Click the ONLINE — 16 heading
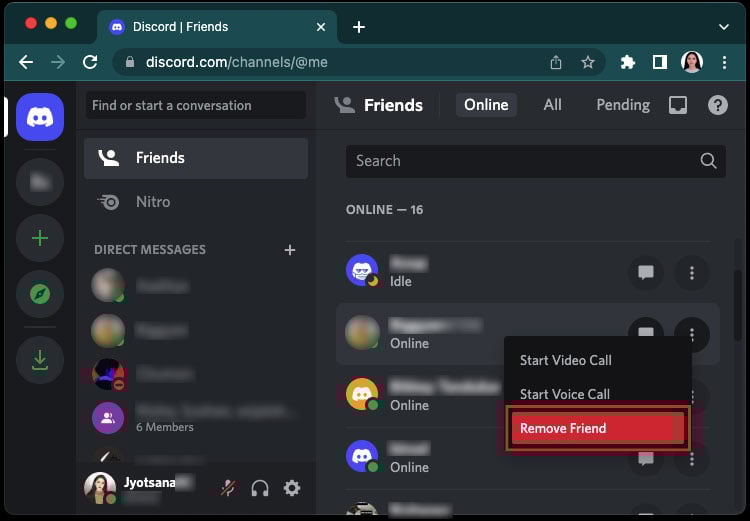Screen dimensions: 750x521 [384, 210]
